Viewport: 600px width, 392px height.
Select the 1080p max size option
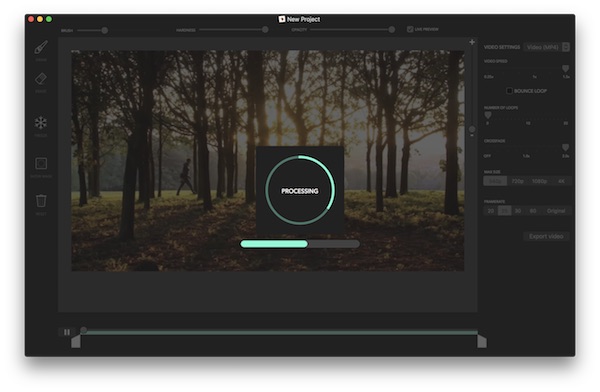(x=540, y=181)
